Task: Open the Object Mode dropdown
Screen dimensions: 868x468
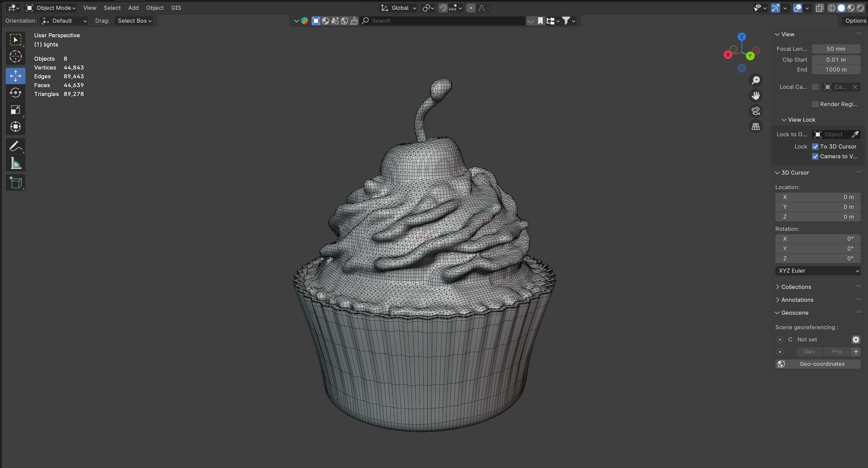Action: point(51,8)
